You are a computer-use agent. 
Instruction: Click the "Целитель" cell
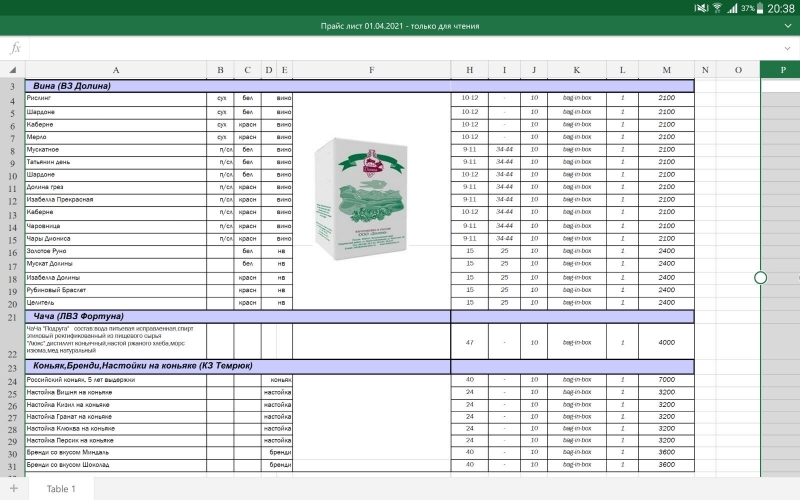coord(116,303)
